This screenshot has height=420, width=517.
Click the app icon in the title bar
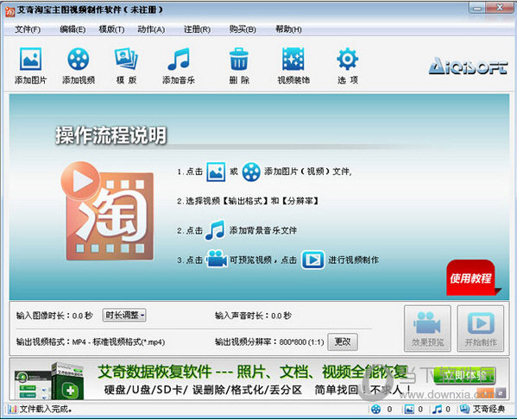[x=9, y=11]
